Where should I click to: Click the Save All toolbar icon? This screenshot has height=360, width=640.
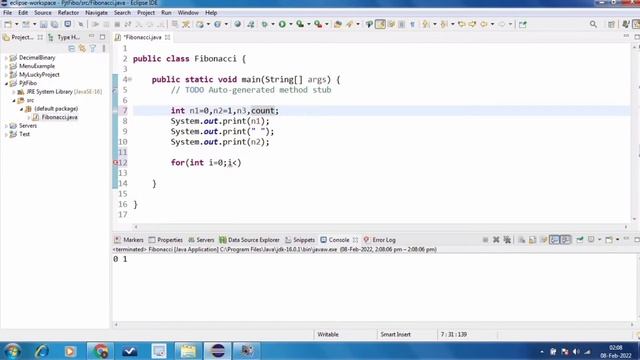pyautogui.click(x=54, y=24)
